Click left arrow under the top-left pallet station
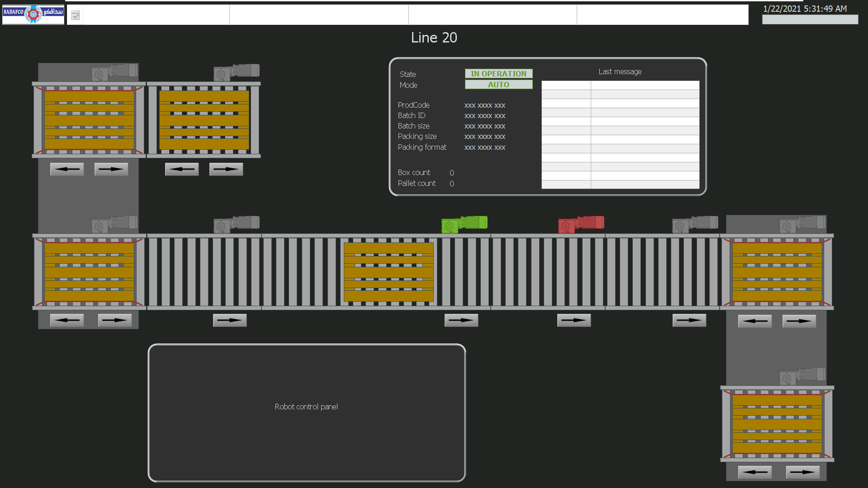This screenshot has width=868, height=488. pos(67,169)
